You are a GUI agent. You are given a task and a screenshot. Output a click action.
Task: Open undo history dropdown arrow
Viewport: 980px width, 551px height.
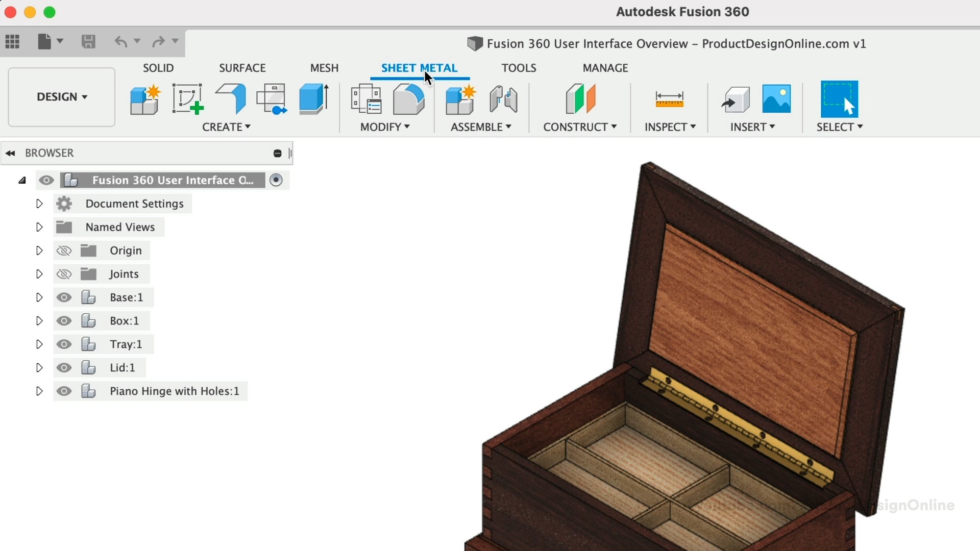pyautogui.click(x=137, y=41)
